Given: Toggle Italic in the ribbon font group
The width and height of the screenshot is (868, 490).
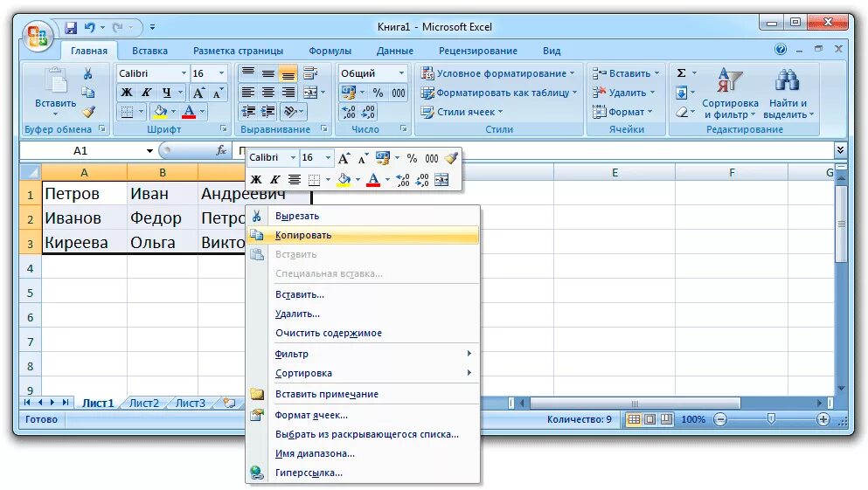Looking at the screenshot, I should pyautogui.click(x=146, y=93).
